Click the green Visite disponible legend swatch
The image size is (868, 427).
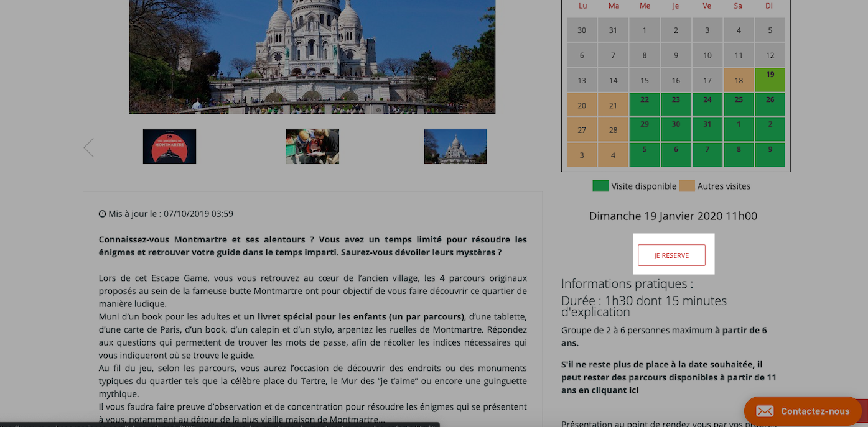pos(600,186)
